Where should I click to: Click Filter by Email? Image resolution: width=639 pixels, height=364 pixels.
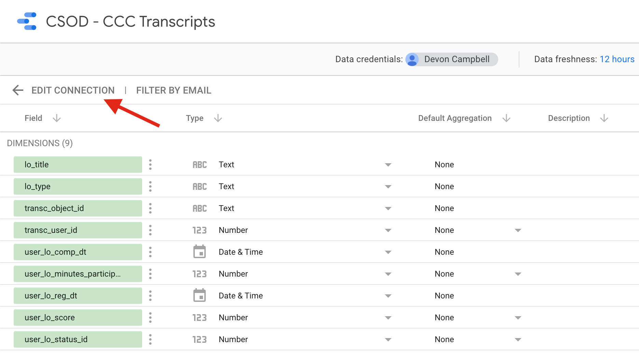pyautogui.click(x=174, y=90)
